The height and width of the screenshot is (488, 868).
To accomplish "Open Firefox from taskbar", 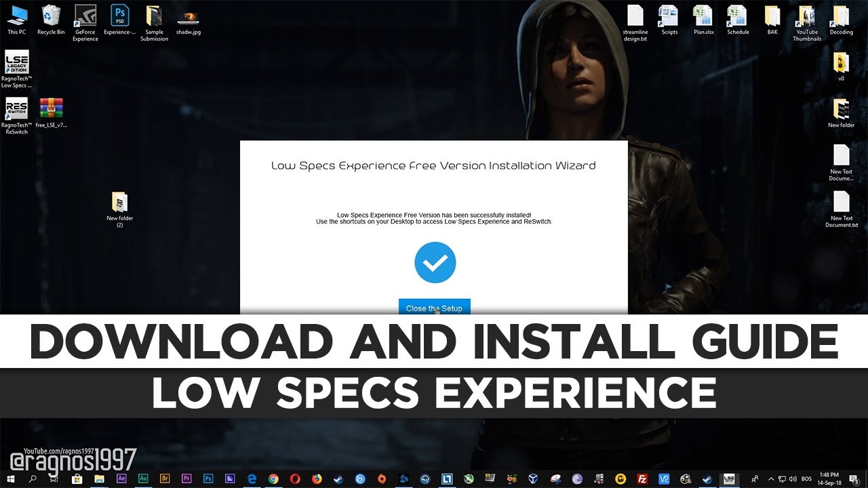I will tap(317, 479).
